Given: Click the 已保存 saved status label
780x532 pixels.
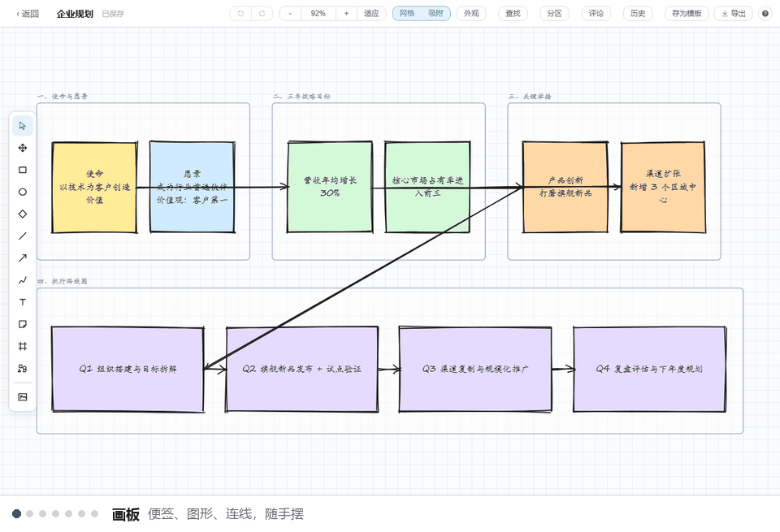Looking at the screenshot, I should 113,14.
